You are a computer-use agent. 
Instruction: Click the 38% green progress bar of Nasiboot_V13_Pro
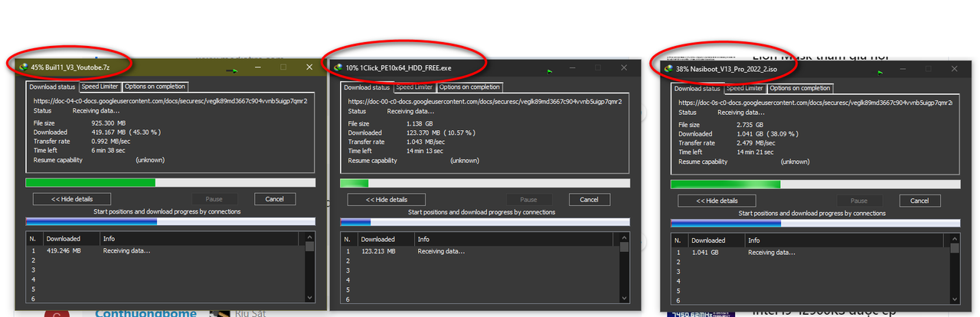click(816, 185)
